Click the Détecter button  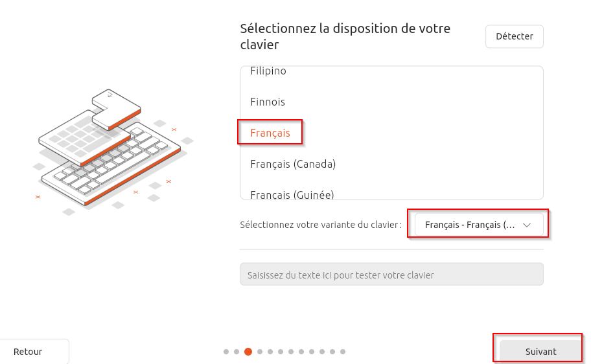[x=514, y=36]
